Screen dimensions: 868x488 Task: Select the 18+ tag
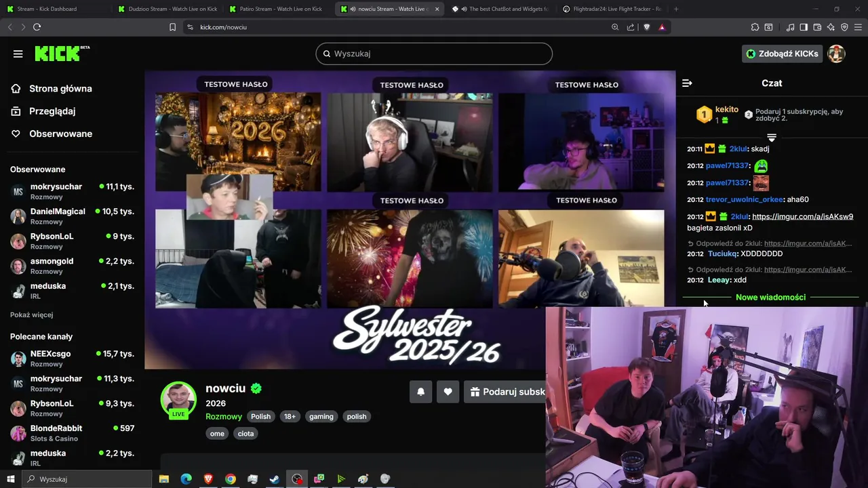tap(290, 417)
